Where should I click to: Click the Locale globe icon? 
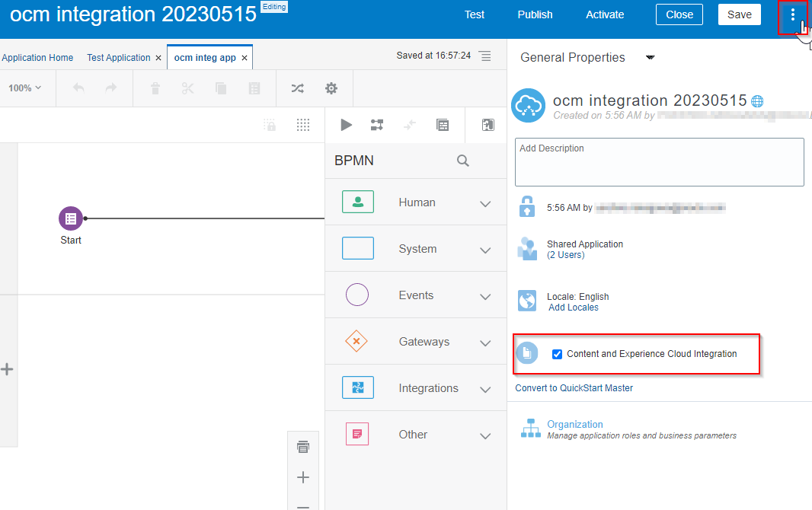pos(527,301)
